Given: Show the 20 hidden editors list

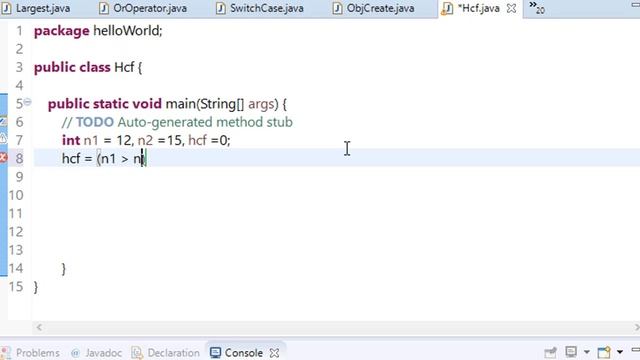Looking at the screenshot, I should [x=537, y=7].
